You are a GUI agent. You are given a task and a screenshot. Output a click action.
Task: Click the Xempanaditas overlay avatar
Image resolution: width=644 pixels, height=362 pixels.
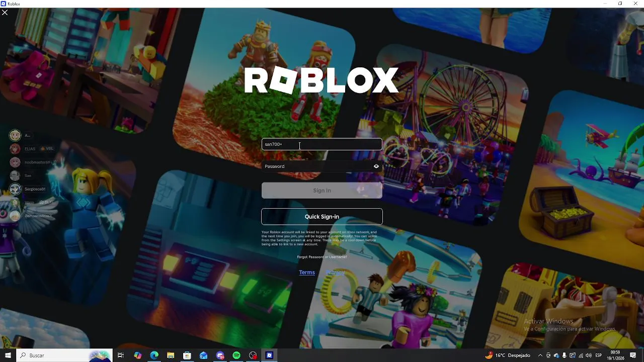pos(15,216)
